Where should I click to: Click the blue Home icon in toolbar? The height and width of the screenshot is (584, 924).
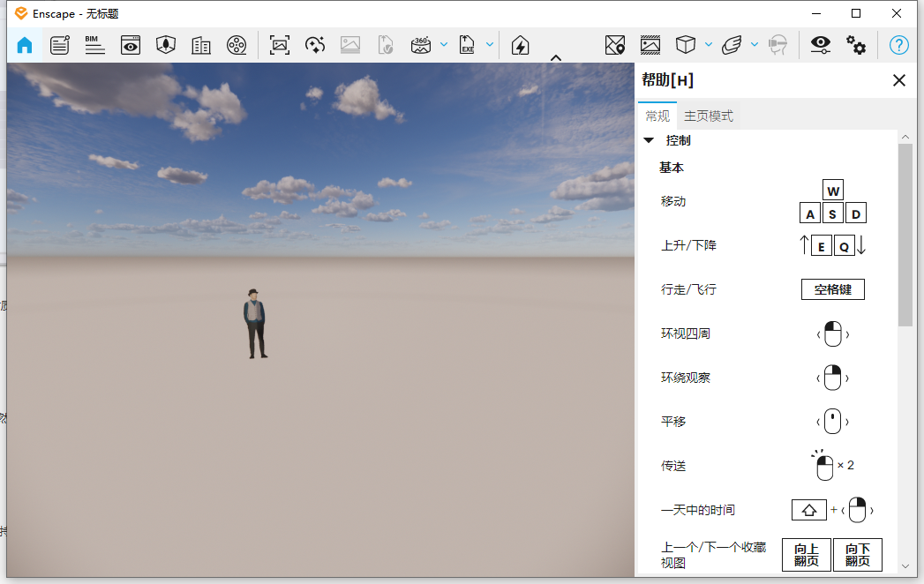click(25, 45)
